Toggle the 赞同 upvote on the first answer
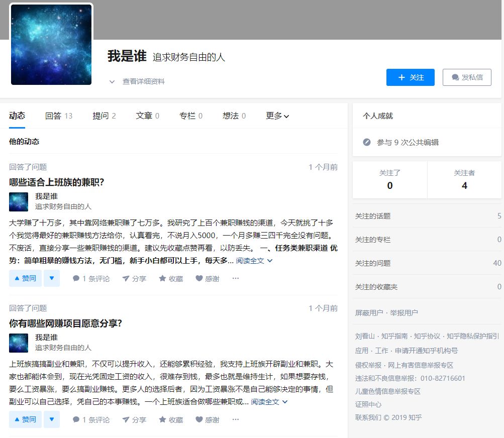Image resolution: width=504 pixels, height=438 pixels. point(25,278)
